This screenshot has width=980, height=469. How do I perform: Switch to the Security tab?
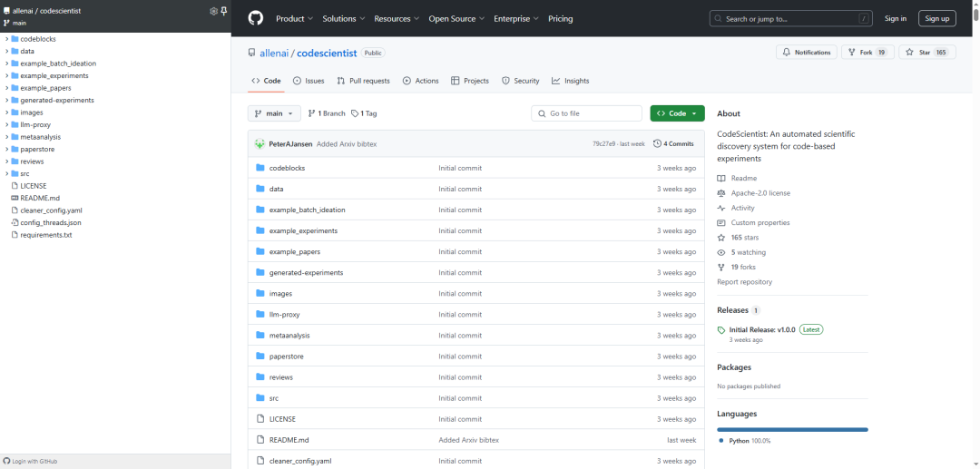pos(520,81)
